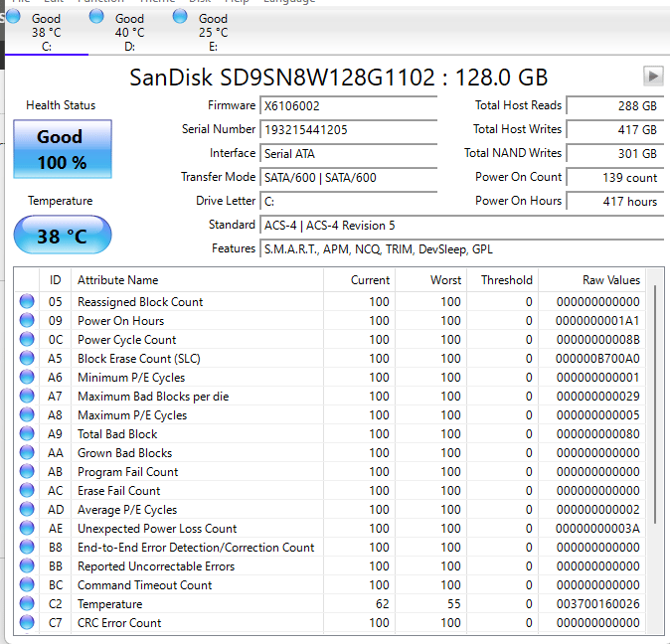Switch to drive E: tab at 25 °C
This screenshot has width=670, height=644.
tap(213, 32)
